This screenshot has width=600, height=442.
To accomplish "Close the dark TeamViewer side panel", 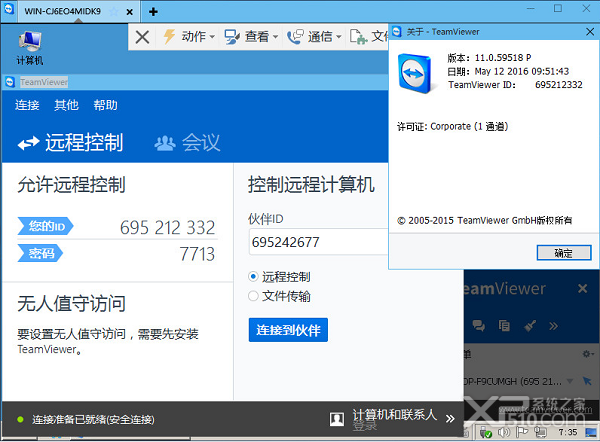I will tap(582, 289).
